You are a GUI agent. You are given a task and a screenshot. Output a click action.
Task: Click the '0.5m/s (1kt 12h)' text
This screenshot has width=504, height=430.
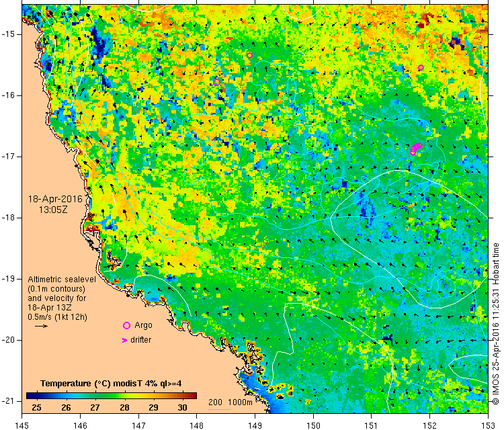point(57,317)
